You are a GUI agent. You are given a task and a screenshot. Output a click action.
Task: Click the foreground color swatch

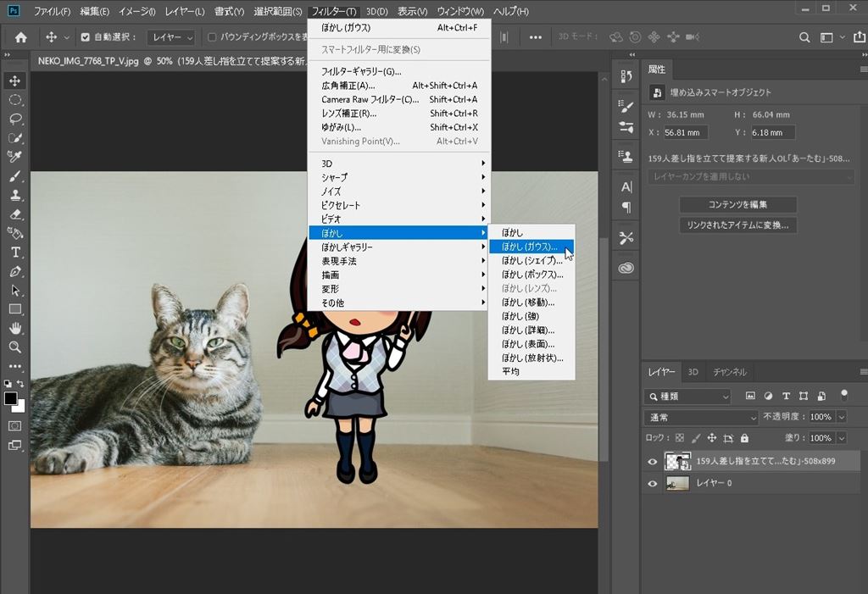coord(10,398)
